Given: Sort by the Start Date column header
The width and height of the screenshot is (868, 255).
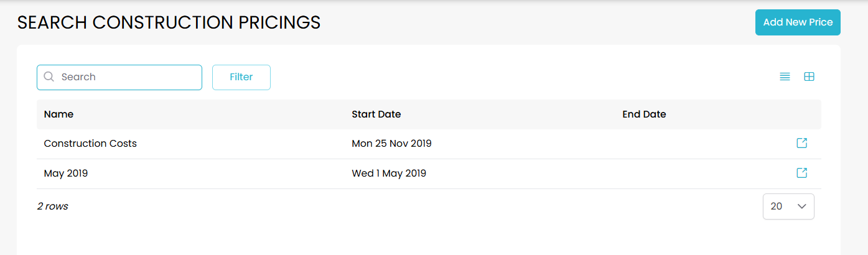Looking at the screenshot, I should pyautogui.click(x=376, y=114).
